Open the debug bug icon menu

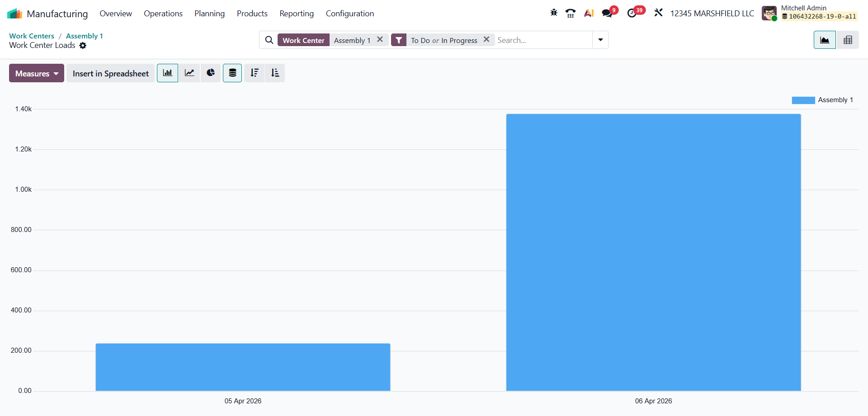coord(554,13)
